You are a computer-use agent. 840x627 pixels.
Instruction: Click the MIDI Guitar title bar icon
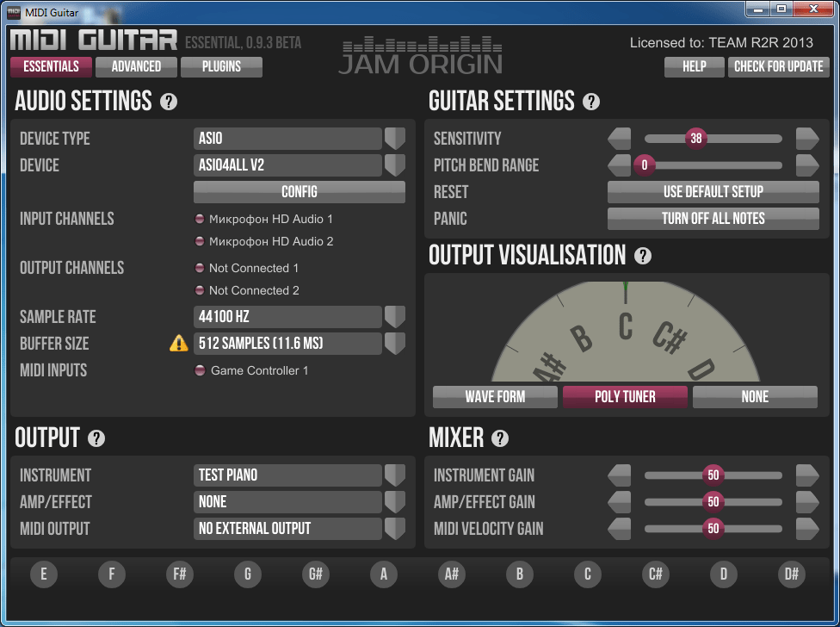pyautogui.click(x=14, y=12)
